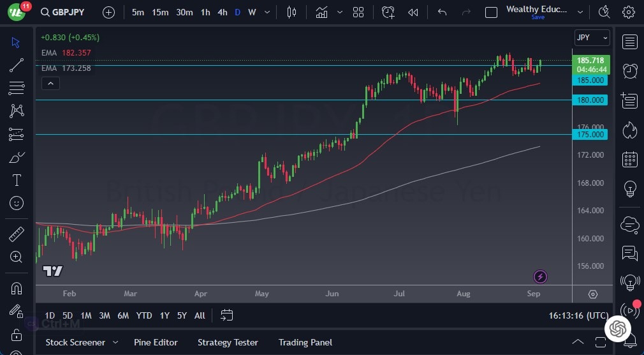The height and width of the screenshot is (355, 644).
Task: Click the 180.000 price level label
Action: 590,100
